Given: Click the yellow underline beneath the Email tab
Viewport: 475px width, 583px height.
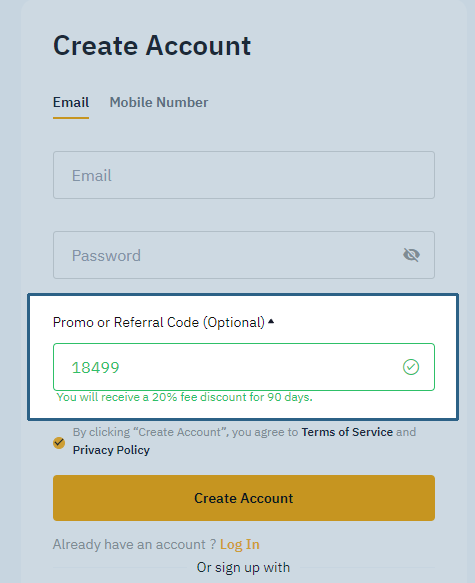Looking at the screenshot, I should (71, 118).
